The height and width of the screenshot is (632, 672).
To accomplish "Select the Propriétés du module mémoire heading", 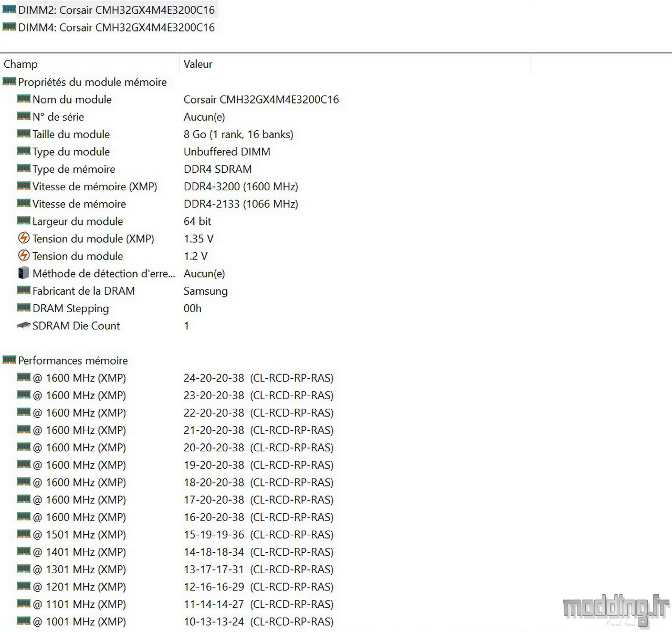I will (x=92, y=82).
